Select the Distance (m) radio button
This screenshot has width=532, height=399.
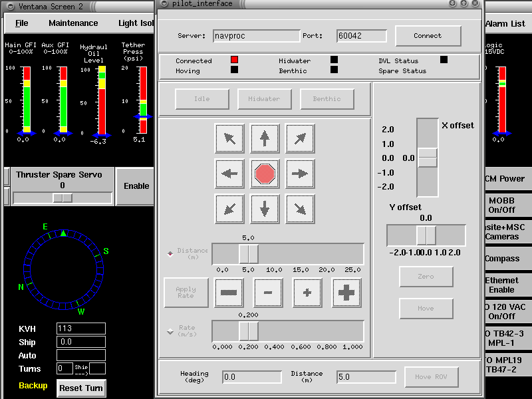[x=170, y=254]
